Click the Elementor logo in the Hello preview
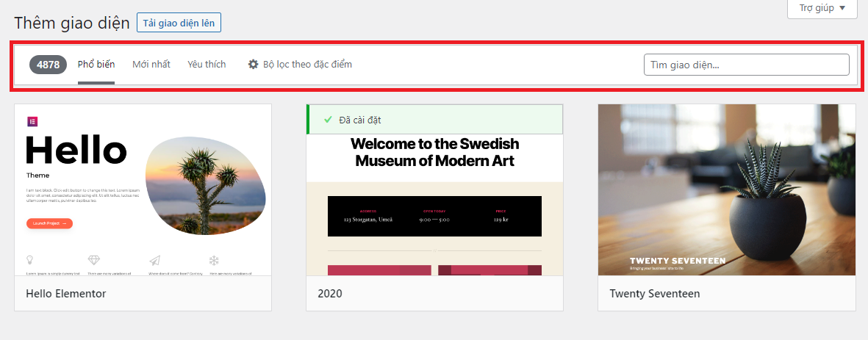Image resolution: width=868 pixels, height=340 pixels. [x=32, y=121]
